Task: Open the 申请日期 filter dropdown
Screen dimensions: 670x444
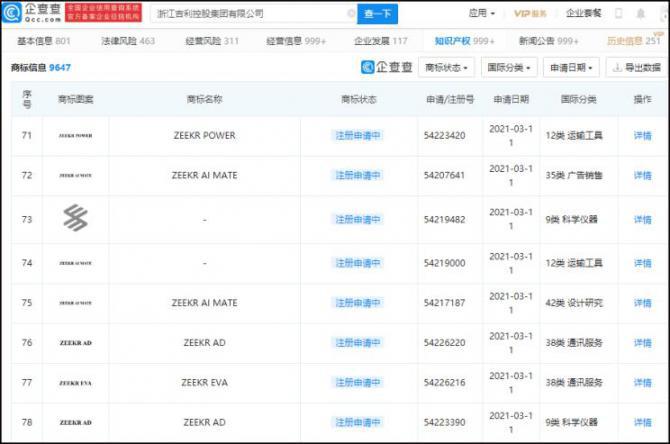Action: [x=572, y=68]
